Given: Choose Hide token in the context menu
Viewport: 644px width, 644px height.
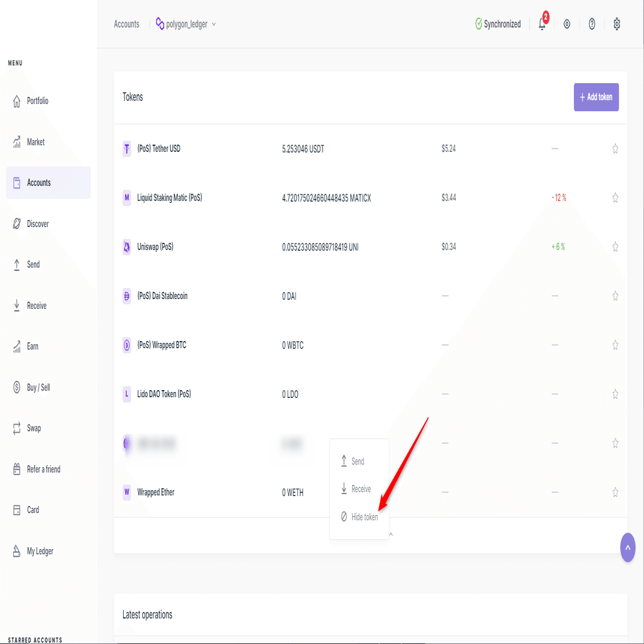Looking at the screenshot, I should tap(359, 516).
